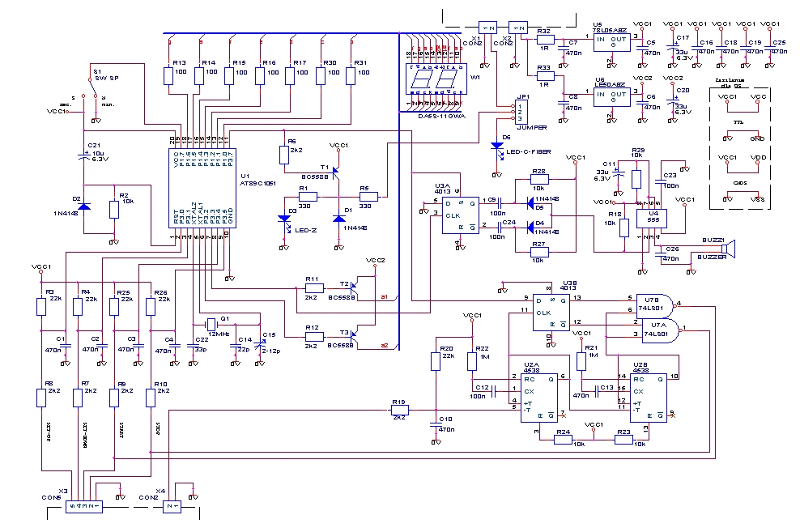
Task: Select the D6 fiber LED symbol
Action: 497,147
